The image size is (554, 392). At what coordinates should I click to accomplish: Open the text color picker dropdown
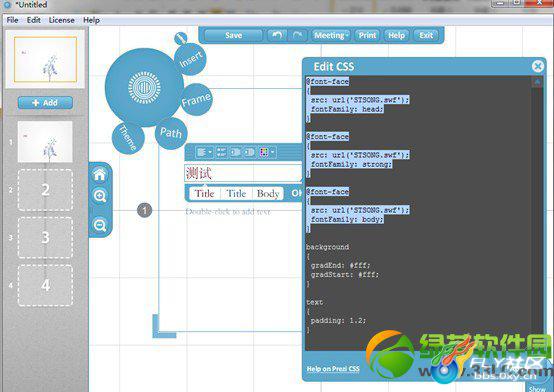(x=267, y=152)
